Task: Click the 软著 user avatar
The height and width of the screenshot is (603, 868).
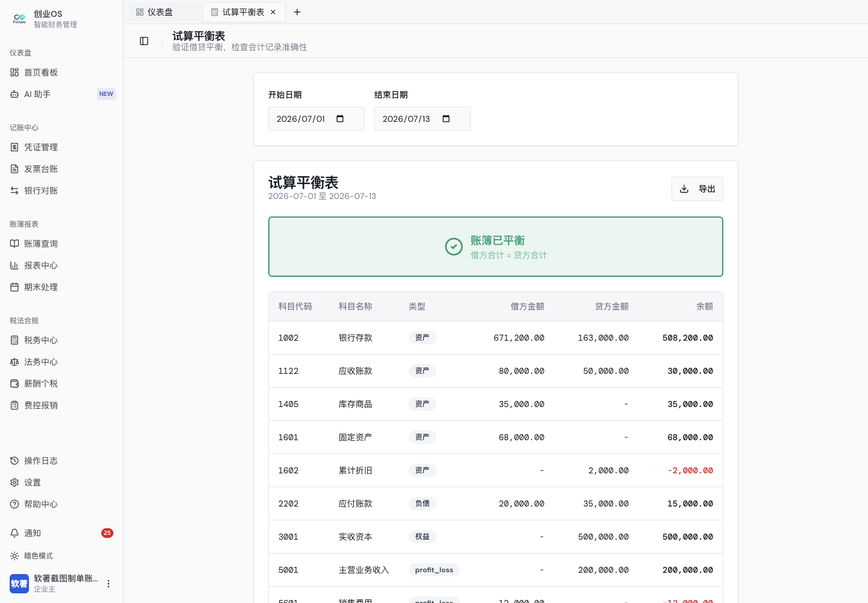Action: pyautogui.click(x=19, y=584)
